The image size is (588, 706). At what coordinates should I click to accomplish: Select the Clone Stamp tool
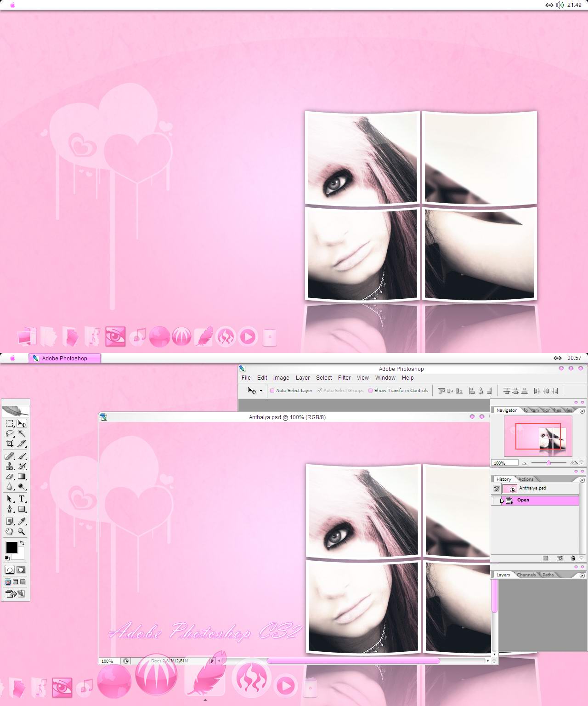[10, 466]
